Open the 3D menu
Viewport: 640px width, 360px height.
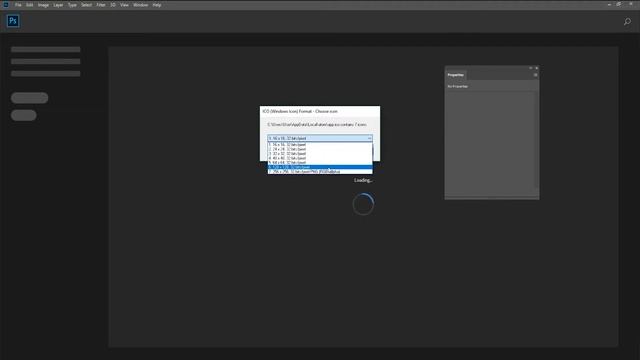click(113, 5)
